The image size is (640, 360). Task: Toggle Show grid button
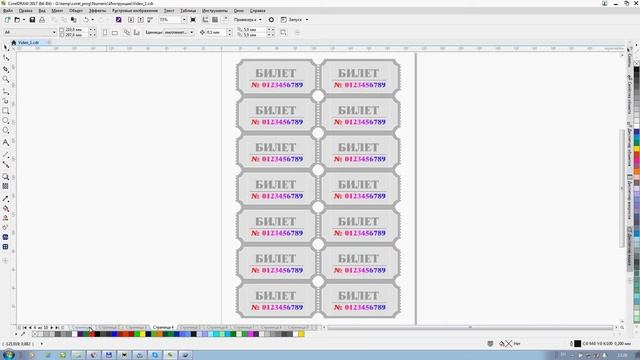click(x=215, y=20)
